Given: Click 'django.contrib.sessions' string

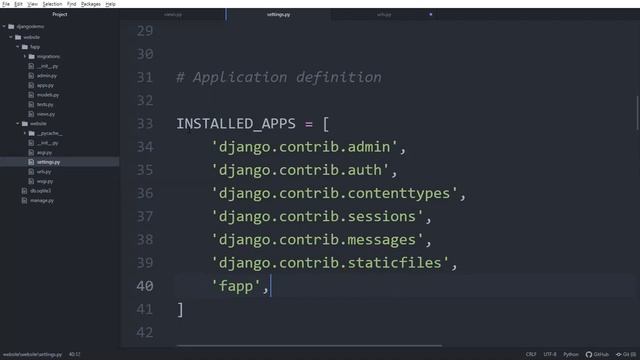Looking at the screenshot, I should 317,217.
